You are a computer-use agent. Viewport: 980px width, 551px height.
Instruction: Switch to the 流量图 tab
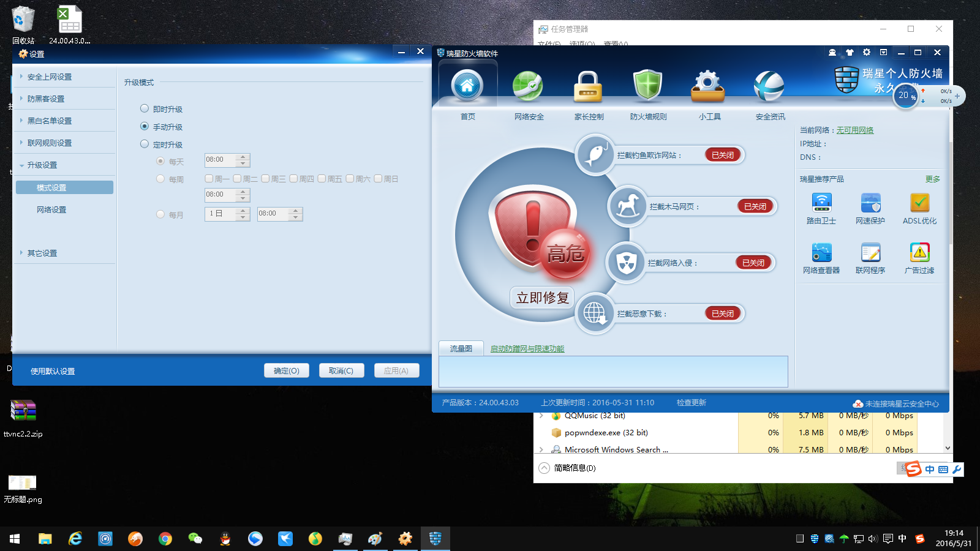(461, 348)
